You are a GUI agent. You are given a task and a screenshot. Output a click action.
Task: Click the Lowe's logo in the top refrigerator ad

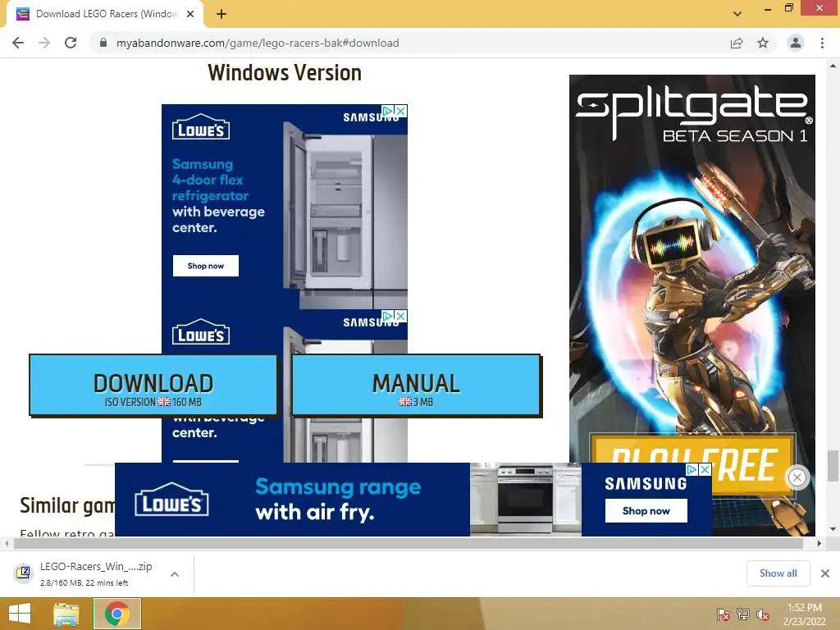pos(201,127)
